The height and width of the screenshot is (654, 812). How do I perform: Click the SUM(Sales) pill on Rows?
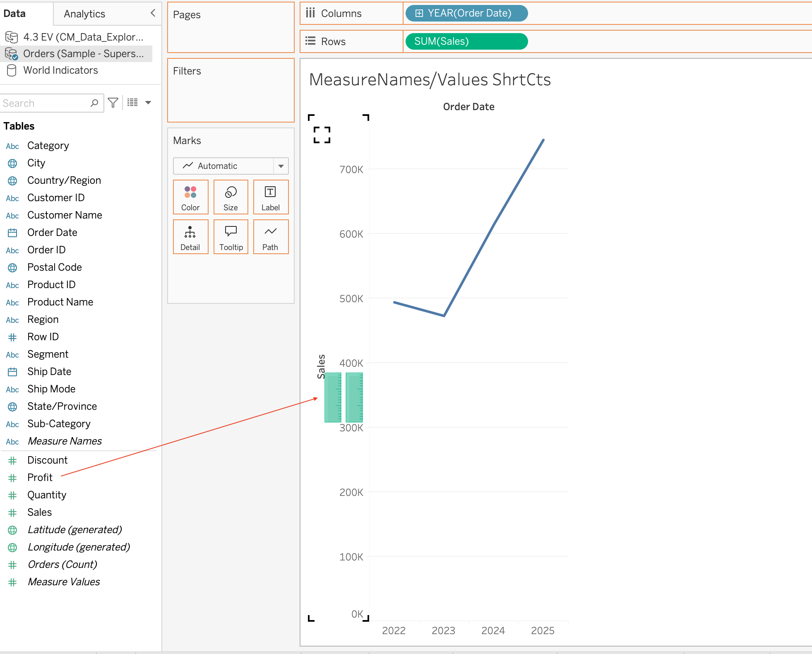pyautogui.click(x=466, y=41)
